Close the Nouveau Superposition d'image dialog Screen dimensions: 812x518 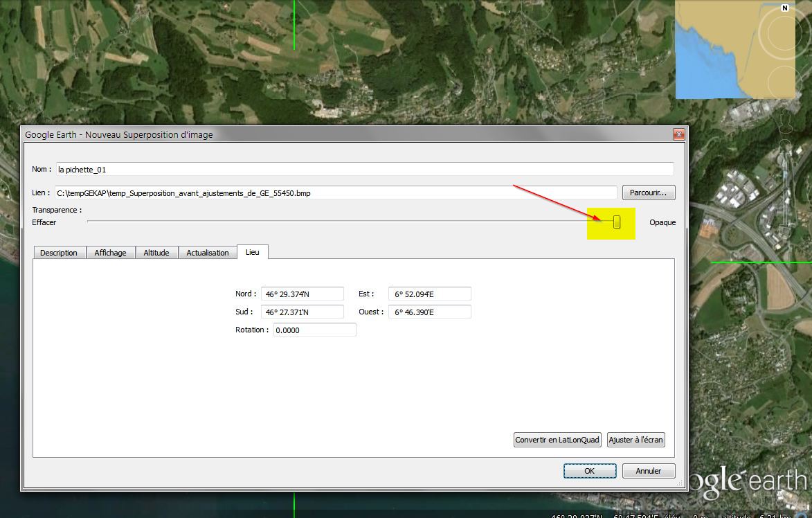coord(678,134)
